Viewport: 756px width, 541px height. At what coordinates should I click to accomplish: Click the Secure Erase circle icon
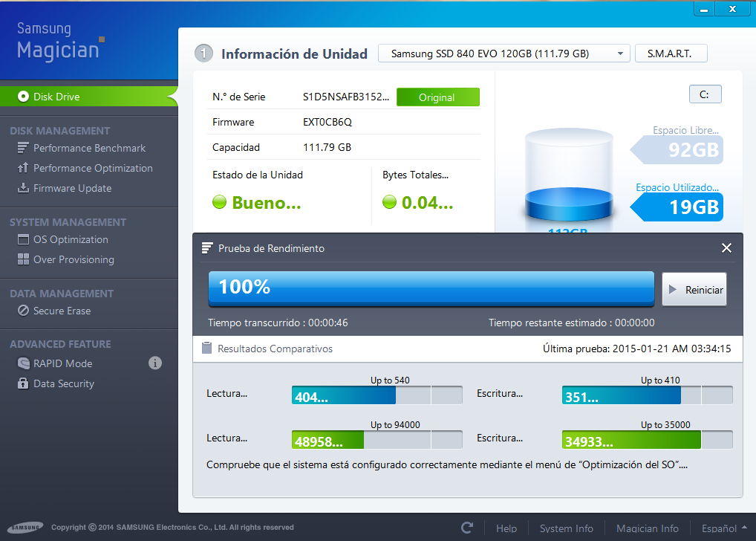[23, 311]
